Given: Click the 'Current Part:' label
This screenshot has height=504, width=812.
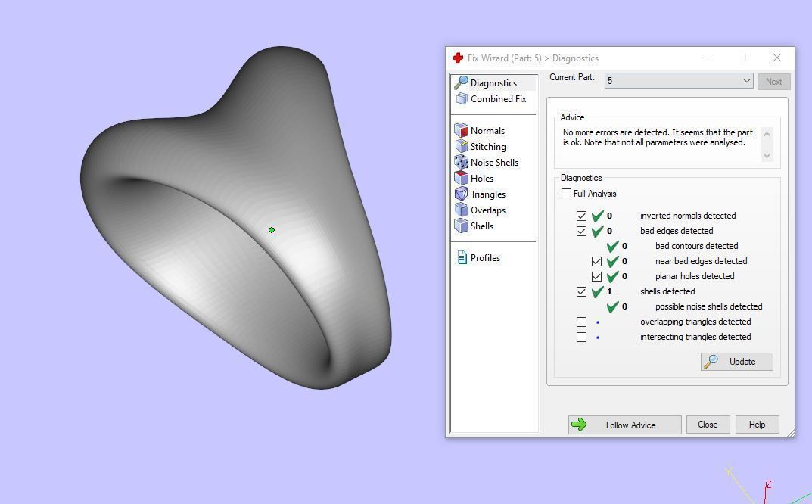Looking at the screenshot, I should click(x=572, y=77).
